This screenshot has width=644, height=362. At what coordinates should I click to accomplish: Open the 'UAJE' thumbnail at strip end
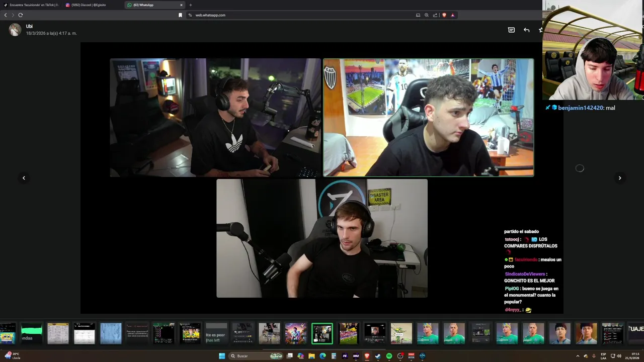tap(636, 334)
